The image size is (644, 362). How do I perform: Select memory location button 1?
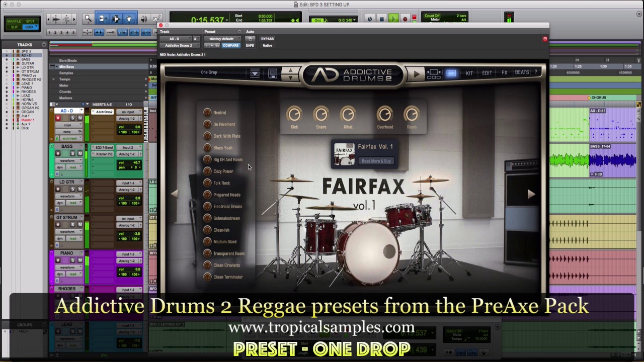click(x=49, y=33)
